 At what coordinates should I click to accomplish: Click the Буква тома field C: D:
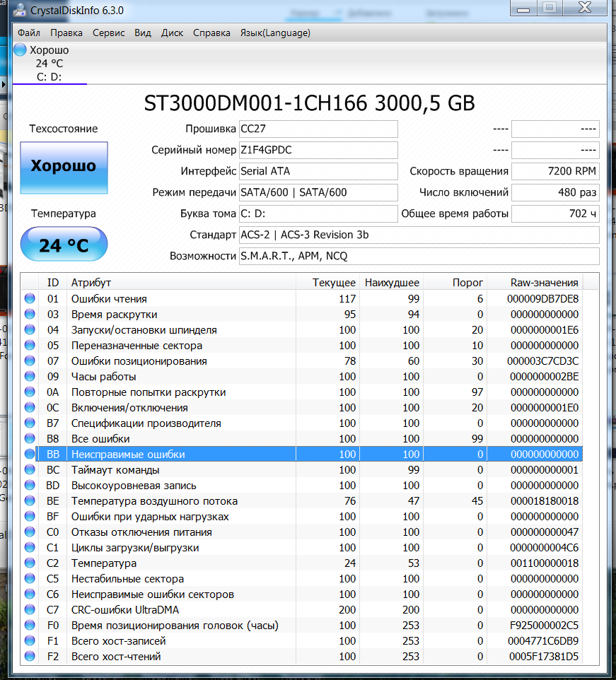pyautogui.click(x=318, y=213)
